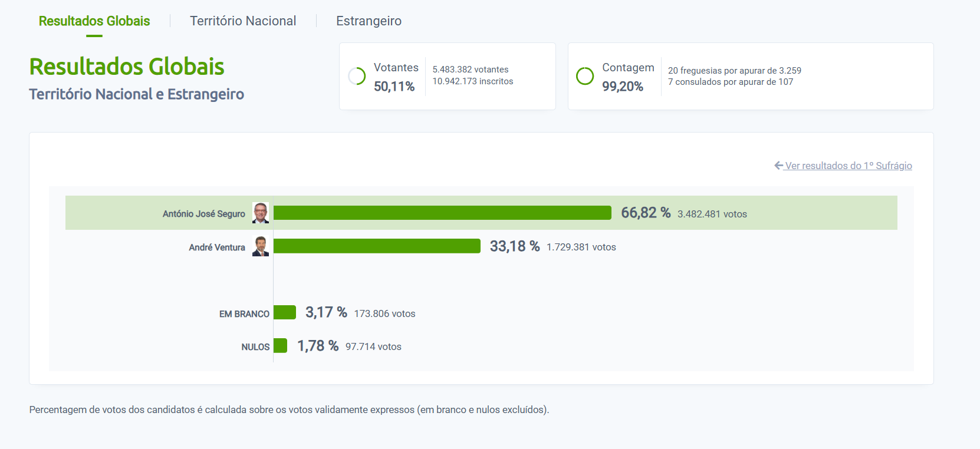Click the EM BRANCO green bar

pos(285,312)
